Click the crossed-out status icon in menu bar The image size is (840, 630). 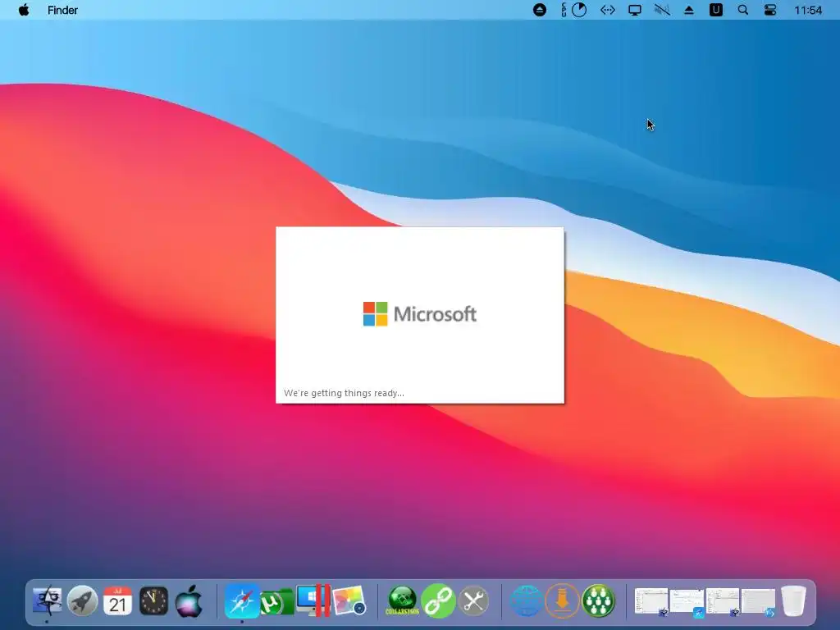click(x=662, y=10)
